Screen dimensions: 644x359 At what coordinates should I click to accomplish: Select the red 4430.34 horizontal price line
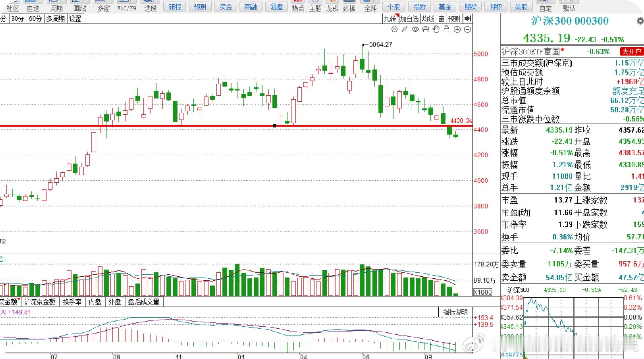point(236,126)
